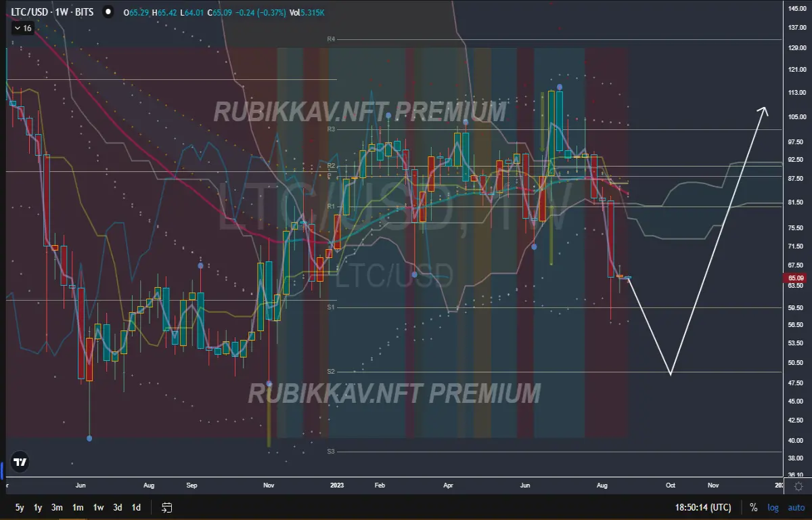Click the S3 pivot level label

pyautogui.click(x=331, y=452)
